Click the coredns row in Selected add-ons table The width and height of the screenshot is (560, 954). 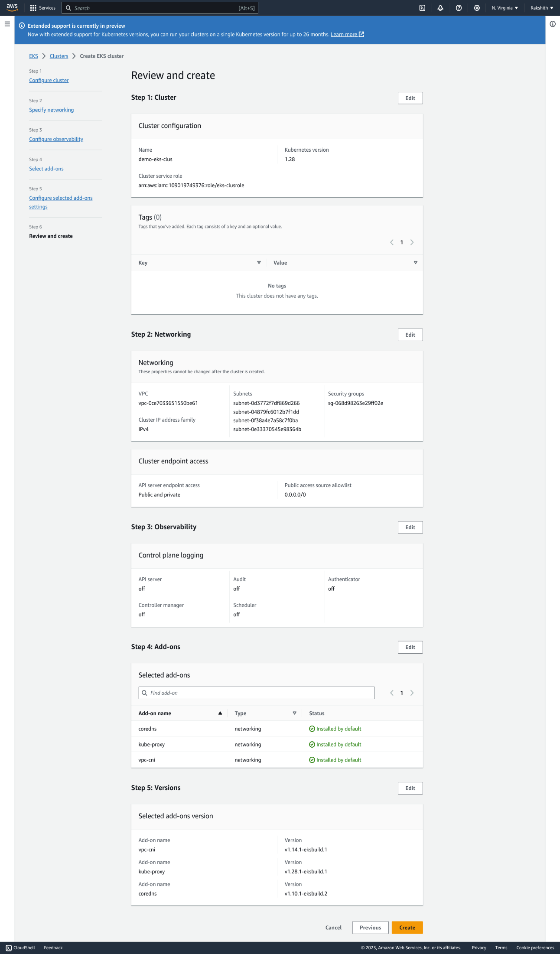[277, 729]
